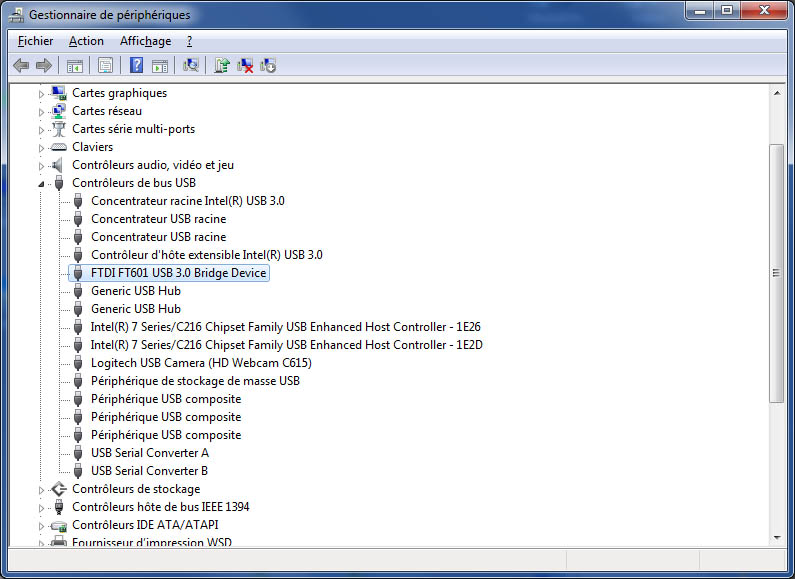Viewport: 795px width, 579px height.
Task: Click the Cartes série multi-ports icon
Action: tap(59, 129)
